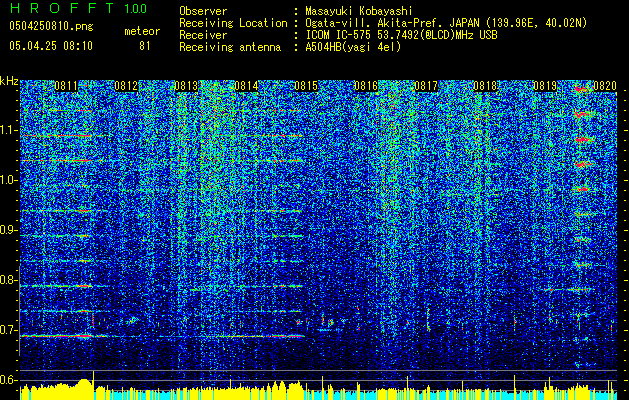Click the 0815 time marker

click(306, 85)
